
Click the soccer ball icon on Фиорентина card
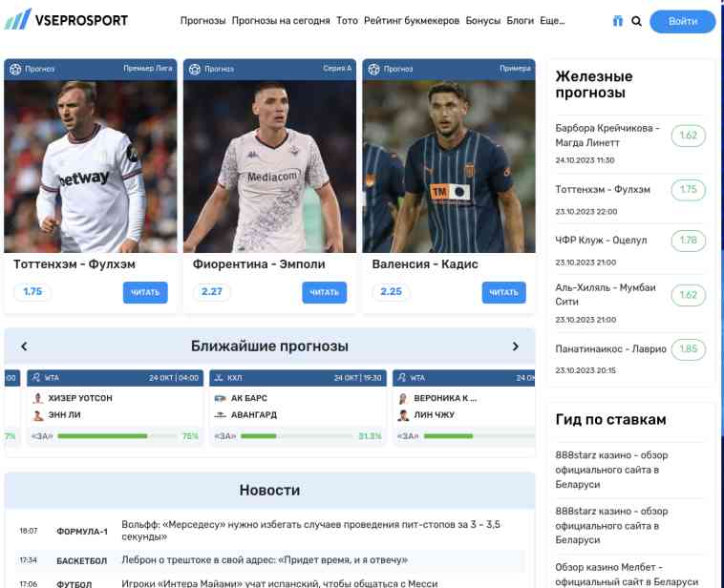click(x=195, y=70)
